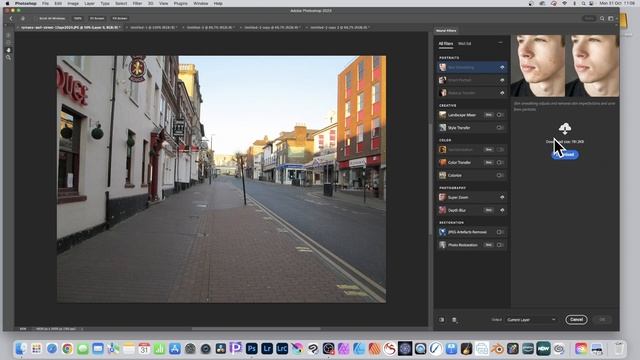Click the horizontal canvas scrollbar

coord(256,329)
